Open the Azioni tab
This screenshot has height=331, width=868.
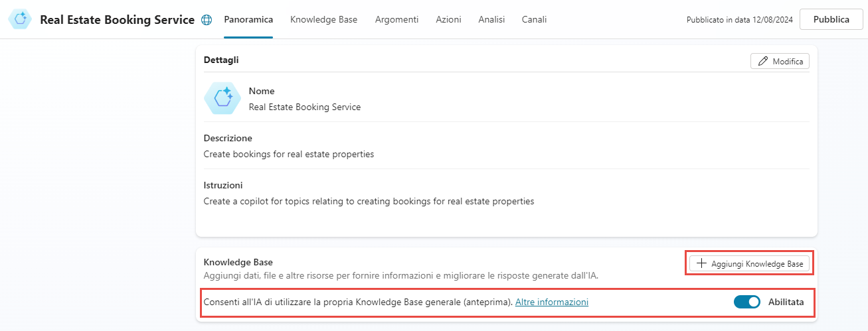pos(448,20)
